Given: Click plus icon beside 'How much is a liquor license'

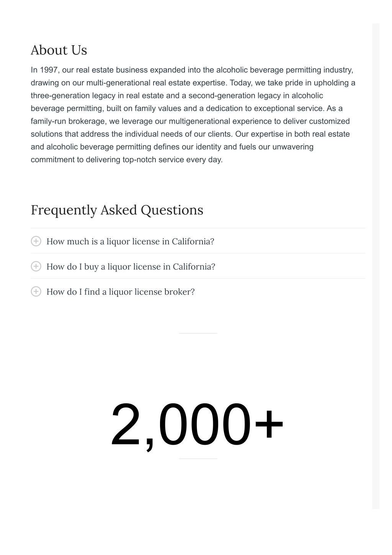Looking at the screenshot, I should point(36,241).
